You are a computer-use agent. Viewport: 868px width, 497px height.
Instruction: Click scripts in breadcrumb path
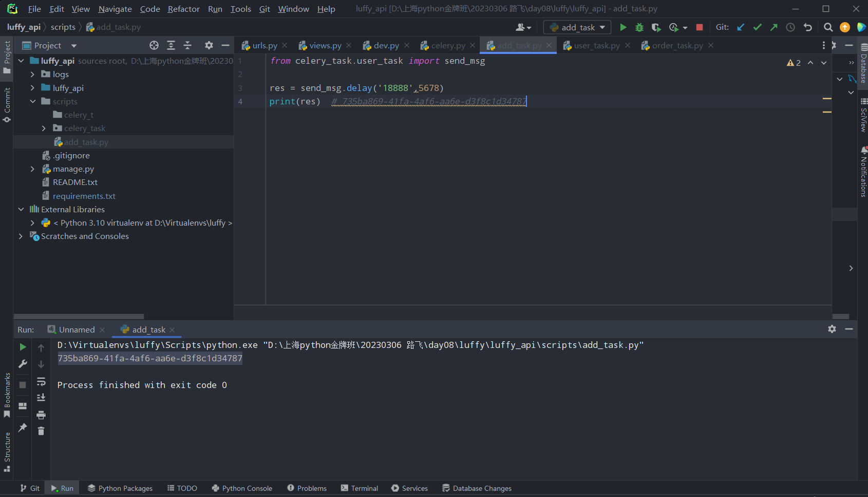tap(63, 27)
